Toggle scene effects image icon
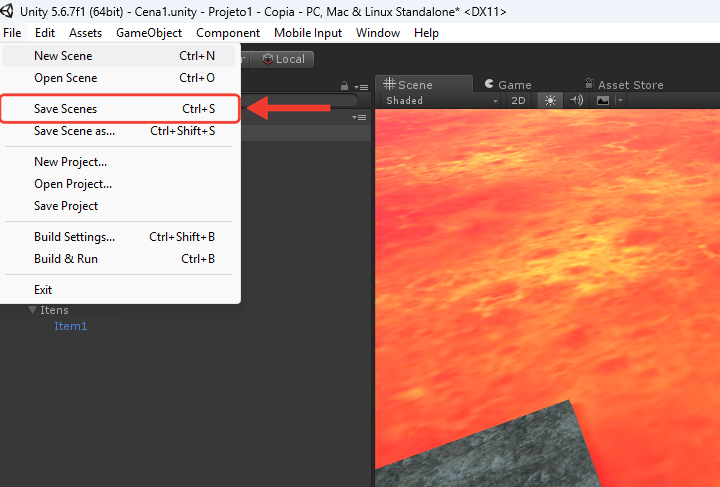The image size is (720, 487). (602, 101)
